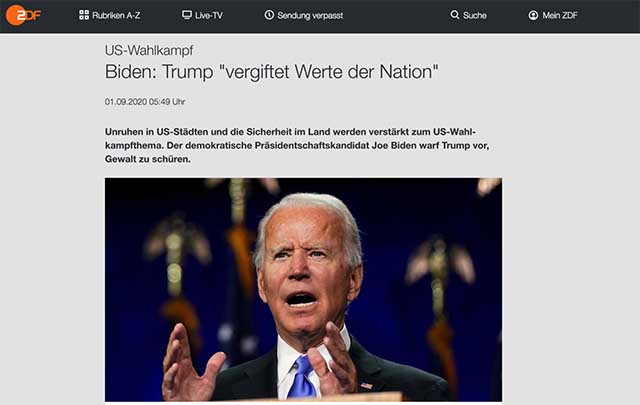This screenshot has width=640, height=405.
Task: Click the Mein ZDF user profile icon
Action: 533,15
